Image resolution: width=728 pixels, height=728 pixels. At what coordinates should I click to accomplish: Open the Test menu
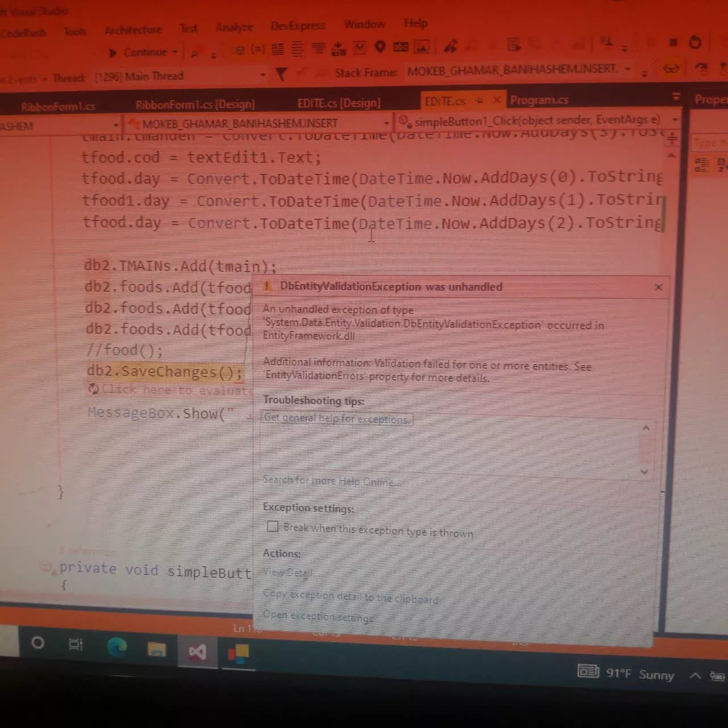[188, 28]
